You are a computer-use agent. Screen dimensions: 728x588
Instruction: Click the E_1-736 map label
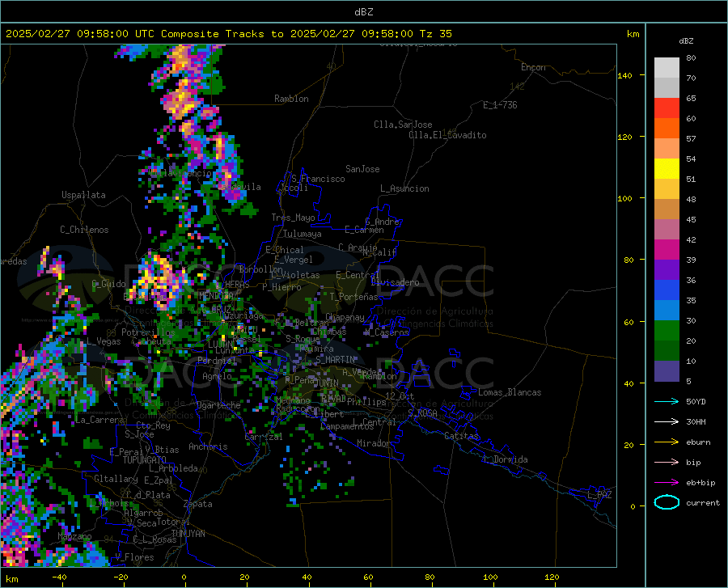coord(500,105)
